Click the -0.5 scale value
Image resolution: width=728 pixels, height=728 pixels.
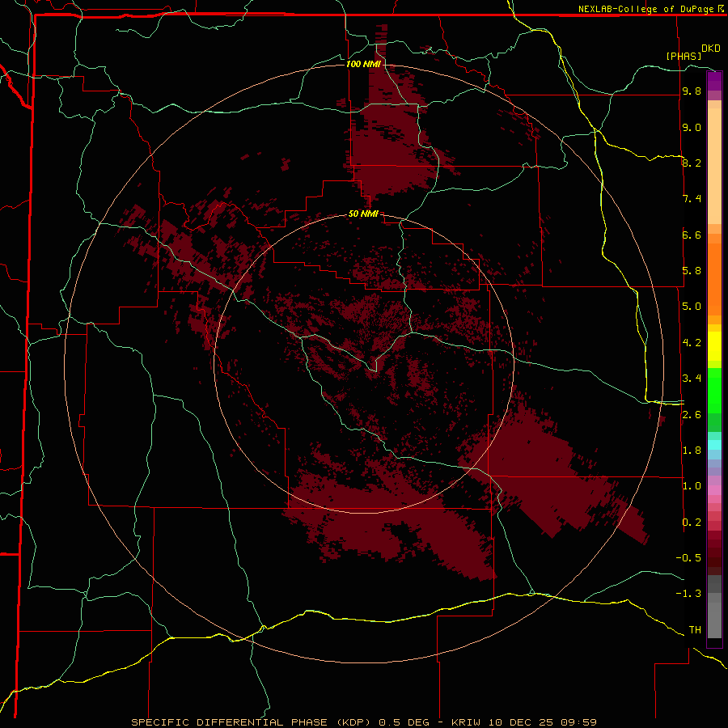(x=688, y=558)
